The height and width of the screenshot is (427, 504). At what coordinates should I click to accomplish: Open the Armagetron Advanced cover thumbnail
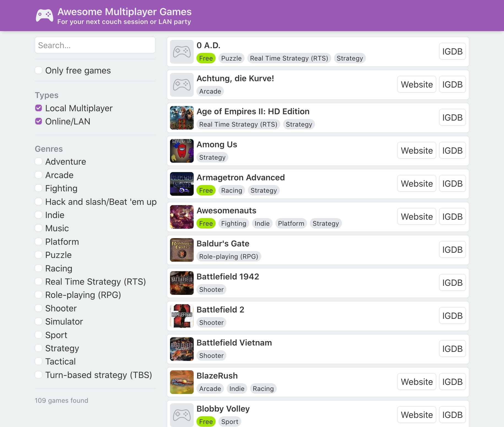(182, 184)
